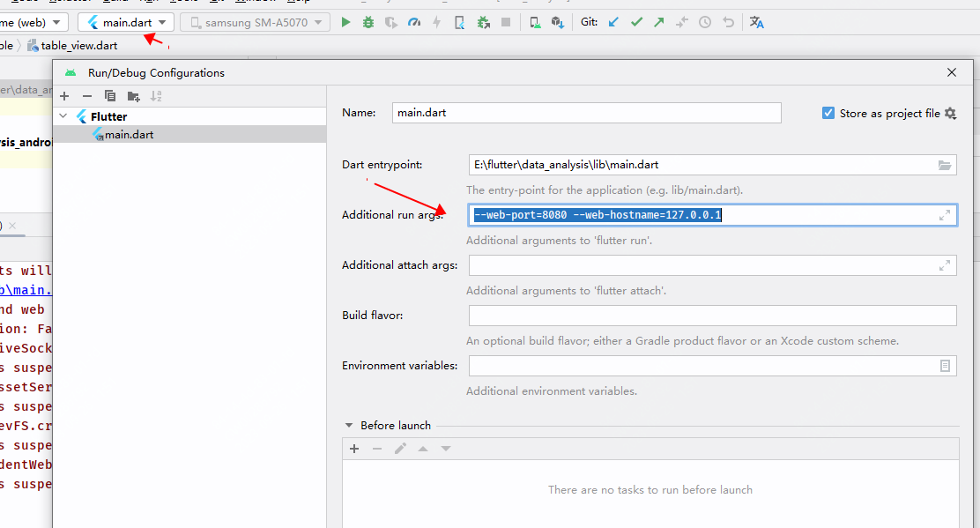Roll back changes with undo icon
The width and height of the screenshot is (980, 528).
(x=728, y=23)
